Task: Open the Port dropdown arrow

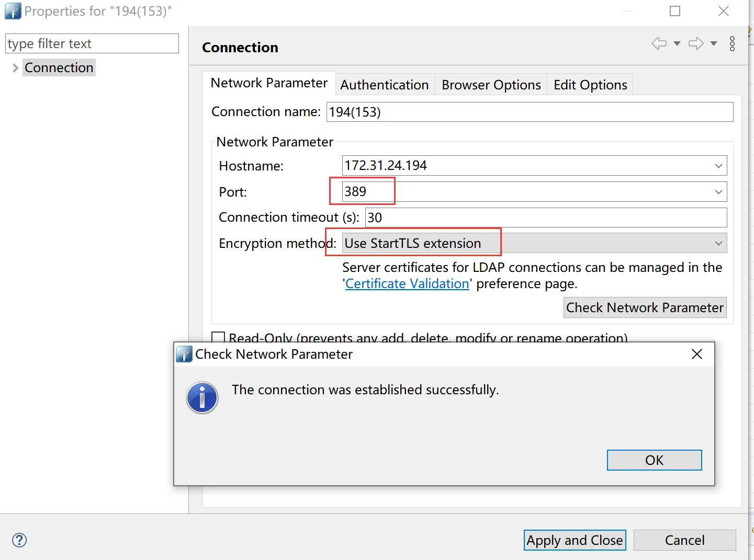Action: (x=718, y=192)
